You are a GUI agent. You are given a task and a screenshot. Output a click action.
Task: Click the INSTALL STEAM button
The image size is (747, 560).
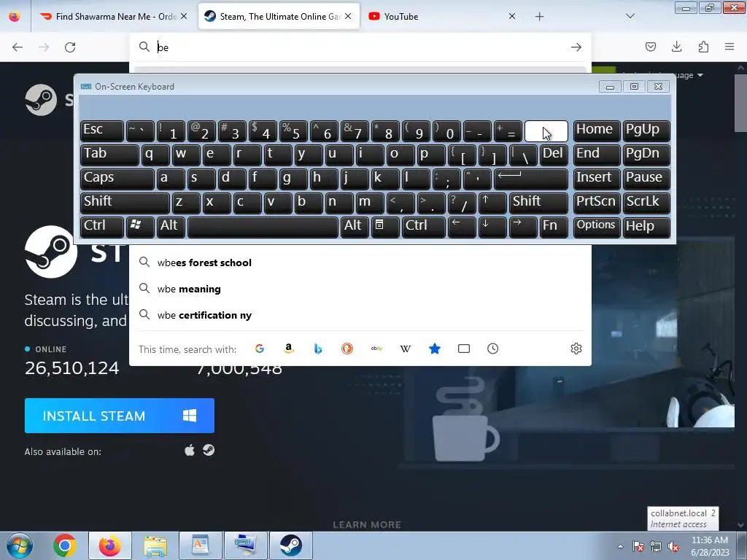(x=120, y=416)
